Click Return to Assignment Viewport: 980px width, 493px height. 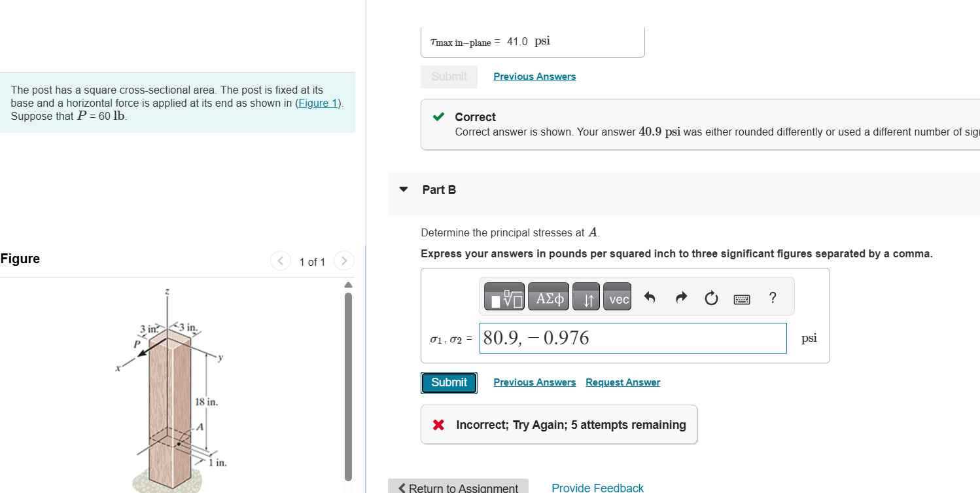[x=458, y=487]
